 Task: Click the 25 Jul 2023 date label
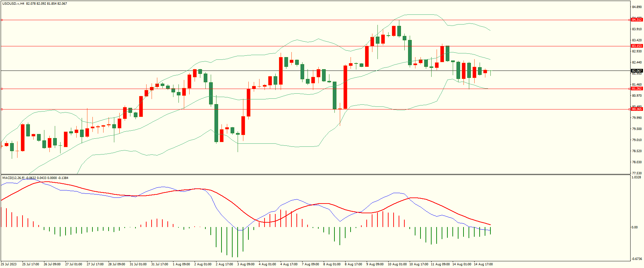[x=9, y=264]
